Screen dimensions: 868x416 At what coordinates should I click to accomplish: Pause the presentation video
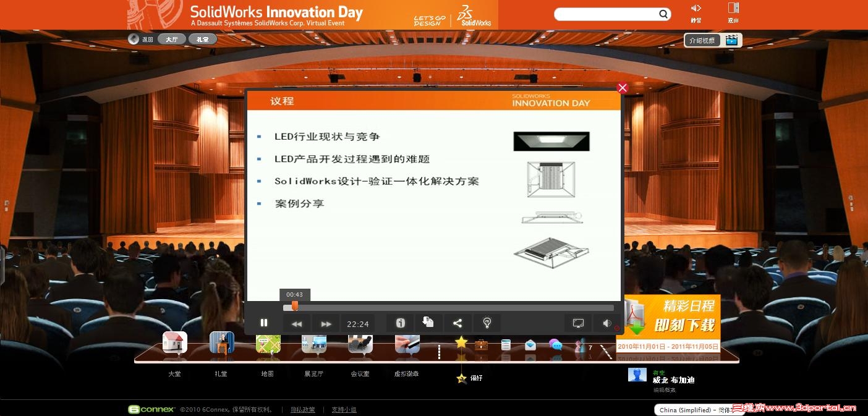(x=264, y=323)
